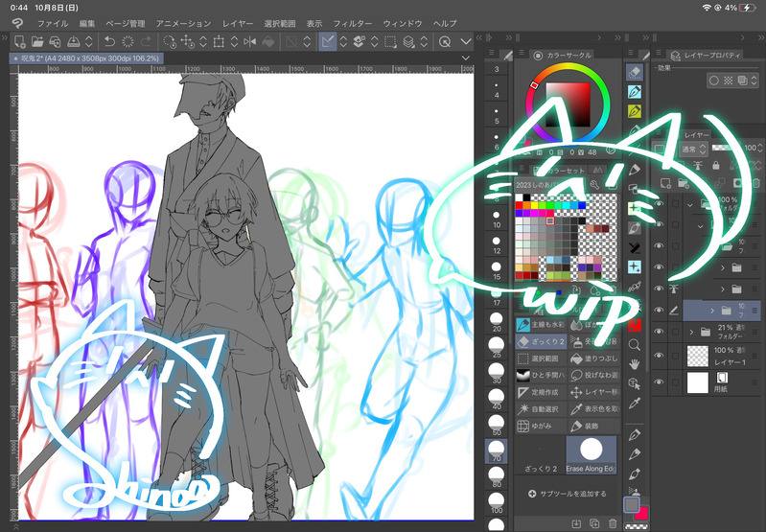
Task: Click the Redo arrow icon
Action: click(146, 41)
